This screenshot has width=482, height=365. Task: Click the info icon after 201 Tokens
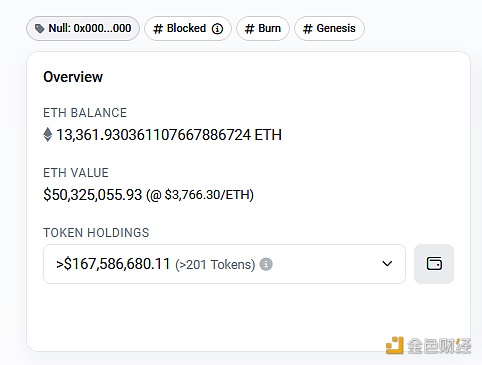click(x=266, y=264)
